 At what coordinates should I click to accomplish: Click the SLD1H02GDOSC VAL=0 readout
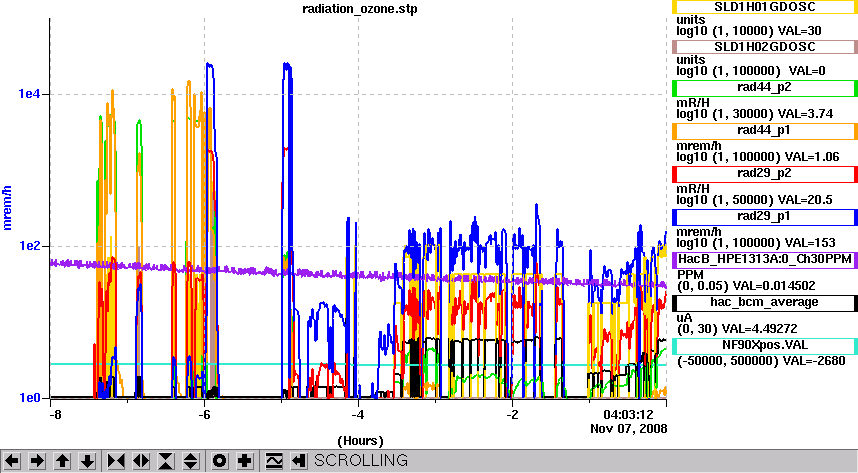pyautogui.click(x=807, y=71)
